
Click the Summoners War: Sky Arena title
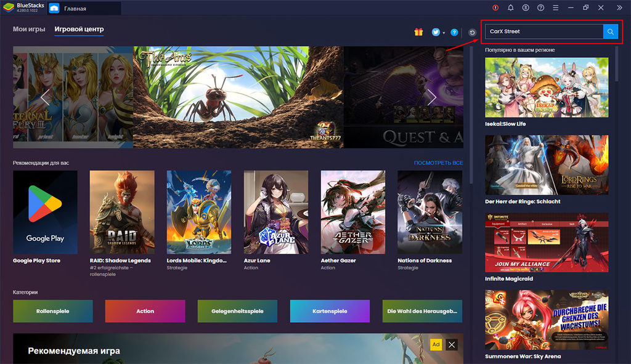(523, 357)
